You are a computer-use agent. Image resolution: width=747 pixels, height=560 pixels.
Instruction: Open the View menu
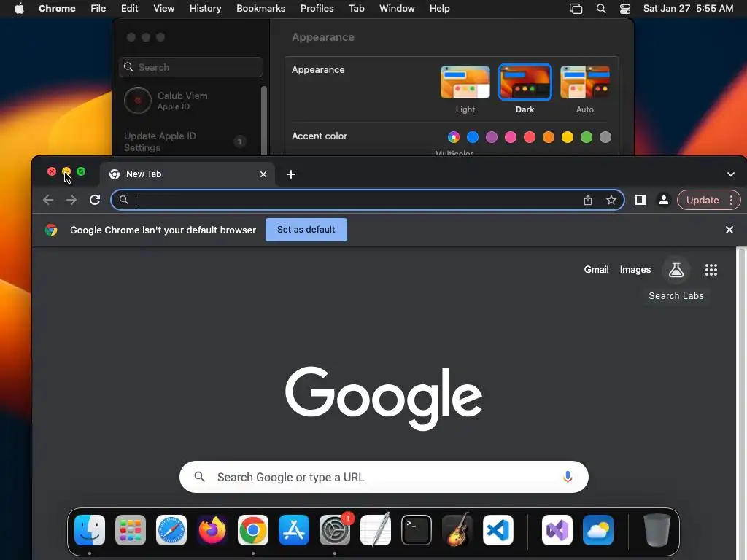point(164,9)
